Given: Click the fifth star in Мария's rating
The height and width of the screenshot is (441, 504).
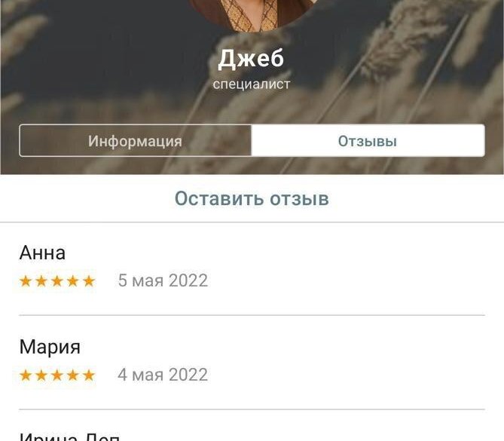Looking at the screenshot, I should point(88,375).
